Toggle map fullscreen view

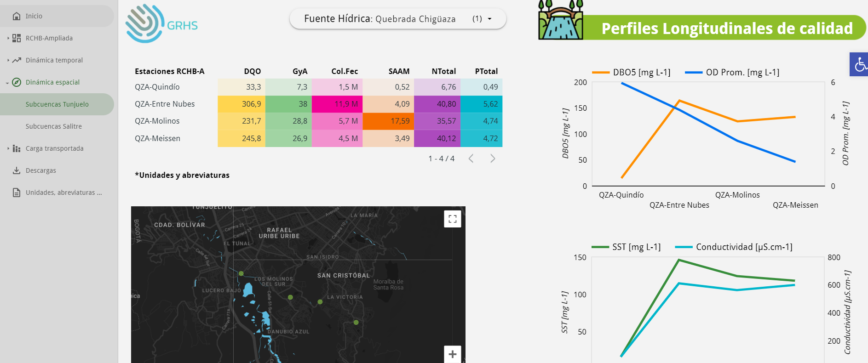tap(452, 219)
